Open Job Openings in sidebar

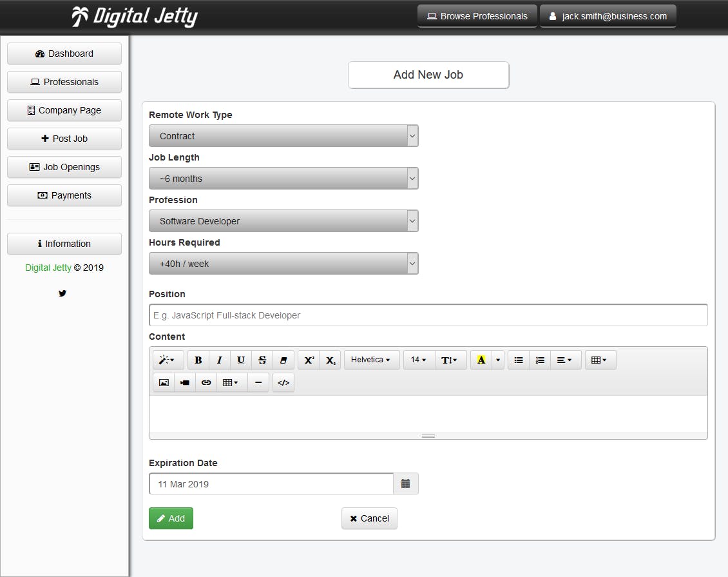(x=64, y=167)
